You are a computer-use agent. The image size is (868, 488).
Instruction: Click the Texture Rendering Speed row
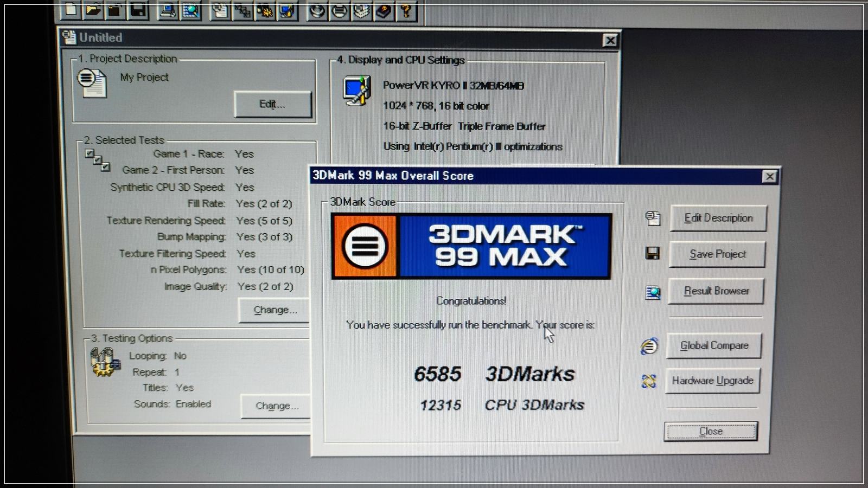click(x=199, y=221)
